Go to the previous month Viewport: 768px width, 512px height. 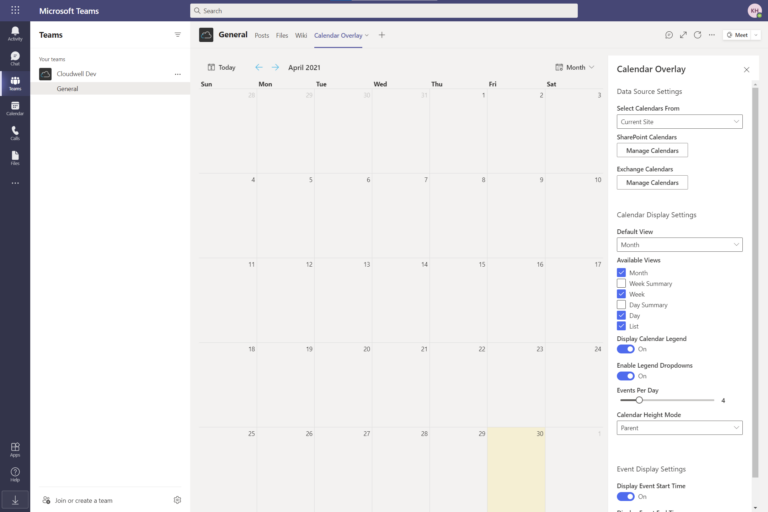pos(259,67)
